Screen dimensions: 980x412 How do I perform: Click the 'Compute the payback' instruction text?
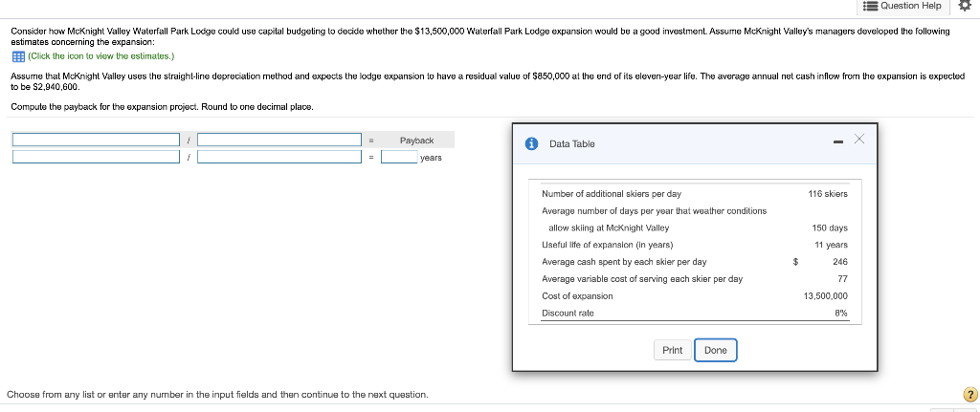coord(162,107)
